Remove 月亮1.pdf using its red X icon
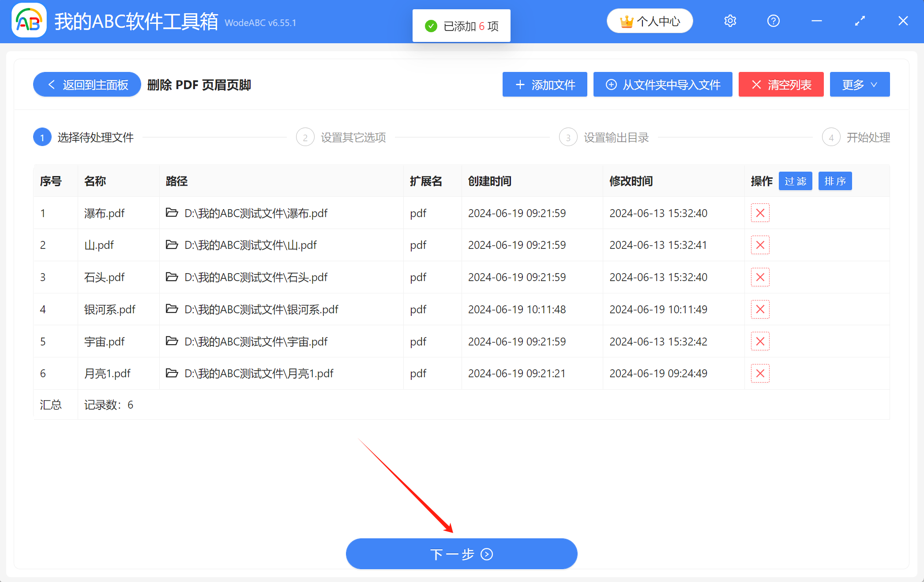This screenshot has width=924, height=582. coord(760,373)
